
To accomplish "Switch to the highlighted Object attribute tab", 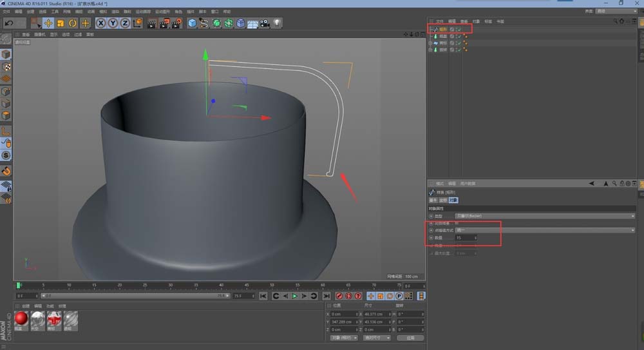I will click(x=453, y=200).
